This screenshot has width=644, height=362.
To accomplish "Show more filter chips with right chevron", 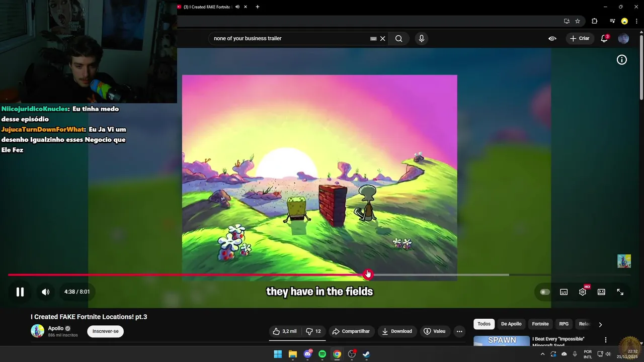I will [600, 324].
